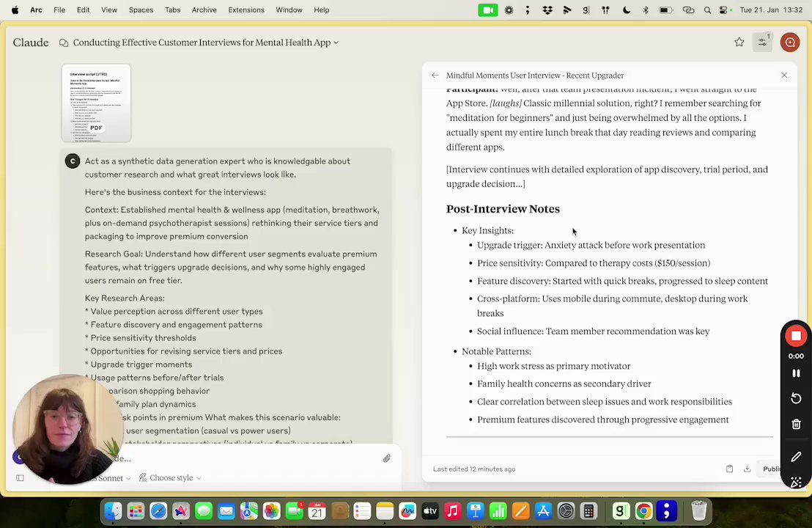Image resolution: width=812 pixels, height=528 pixels.
Task: Open Photos from the Dock
Action: (271, 511)
